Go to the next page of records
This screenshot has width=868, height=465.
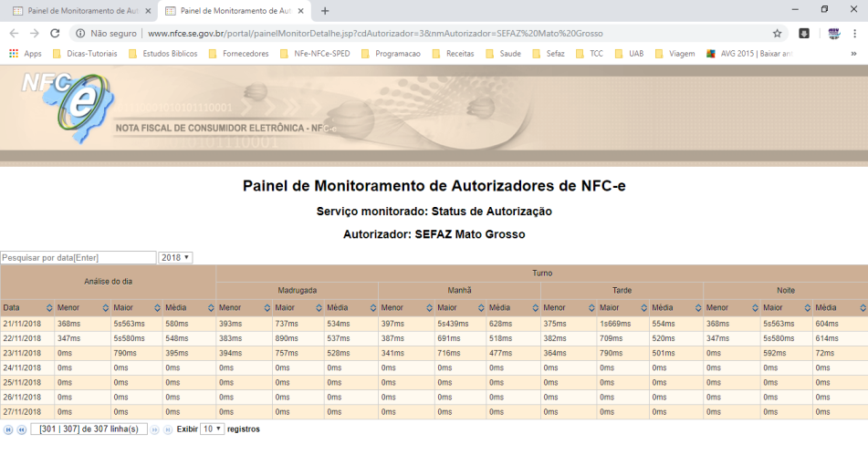coord(154,429)
